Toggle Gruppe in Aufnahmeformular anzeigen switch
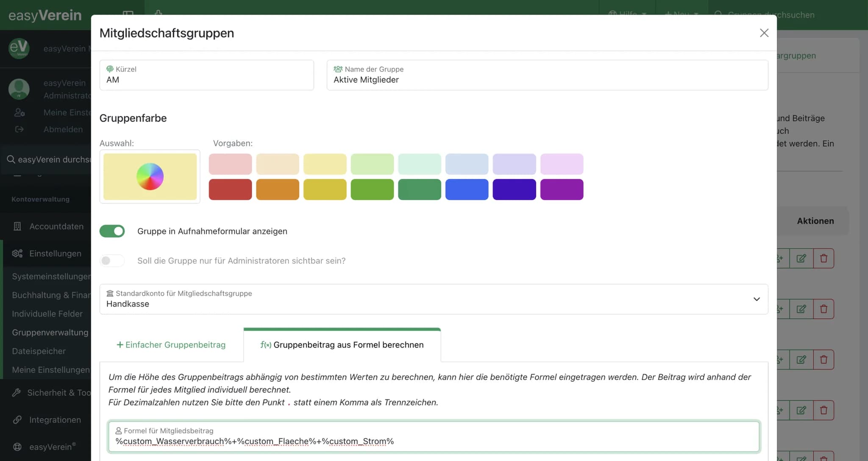Viewport: 868px width, 461px height. click(112, 231)
